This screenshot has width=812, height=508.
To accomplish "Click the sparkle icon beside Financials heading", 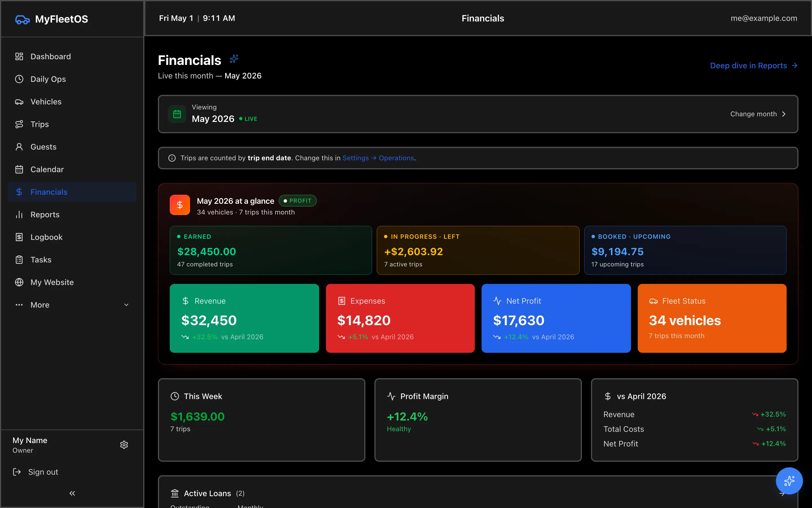I will click(x=234, y=59).
